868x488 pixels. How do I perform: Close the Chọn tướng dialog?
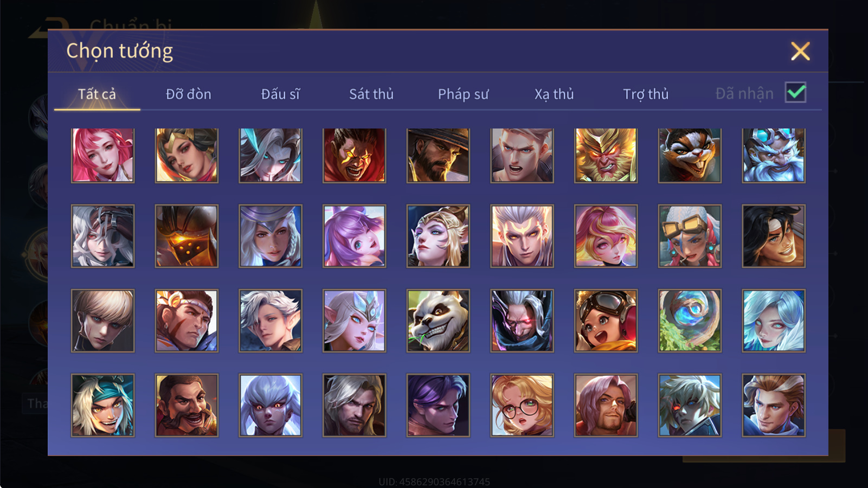click(800, 52)
